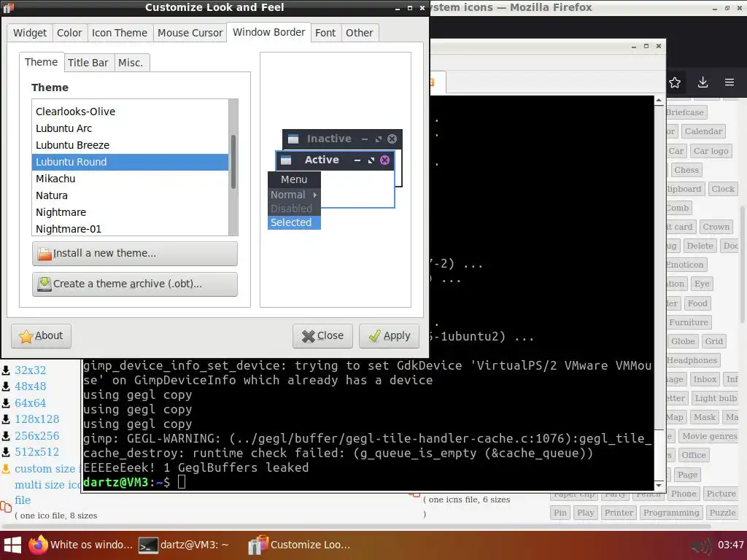Viewport: 747px width, 560px height.
Task: Switch to dartz@VM3 terminal in taskbar
Action: point(184,545)
